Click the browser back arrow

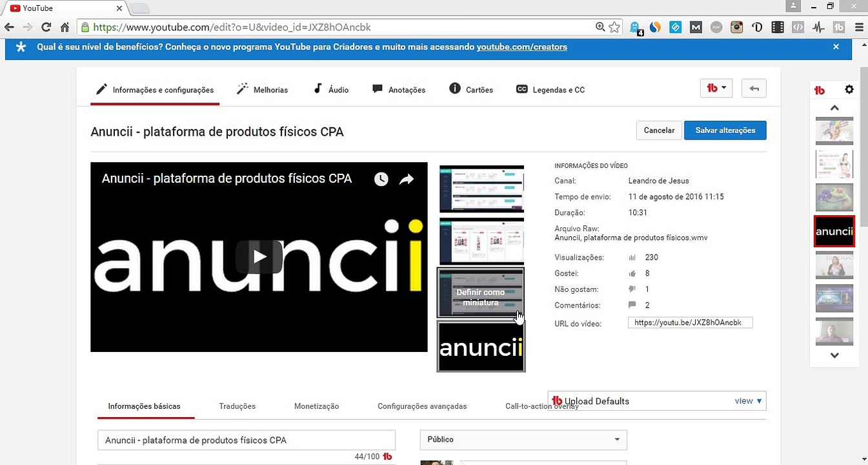(x=9, y=27)
